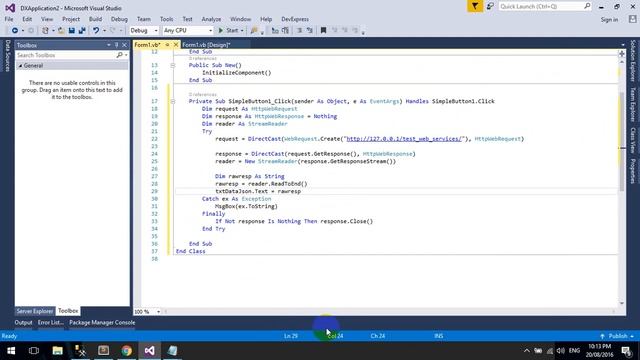
Task: Click the Quick Launch magnifier icon
Action: coord(587,6)
